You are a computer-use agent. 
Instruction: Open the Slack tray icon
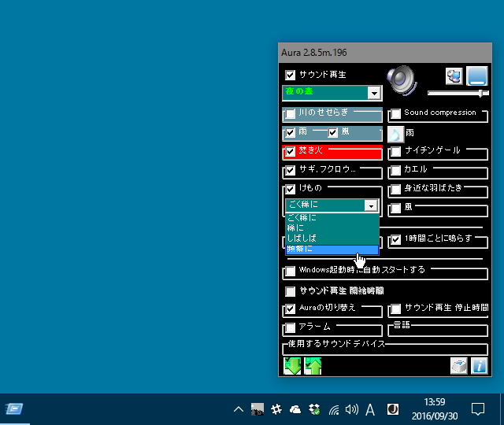[276, 409]
